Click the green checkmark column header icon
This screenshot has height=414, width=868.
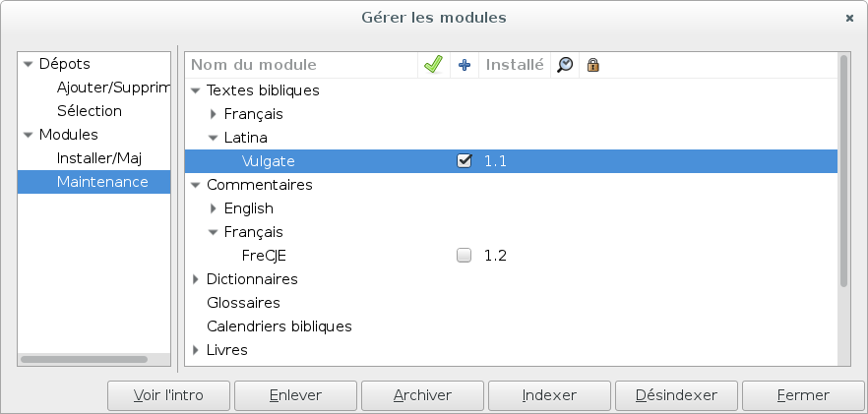pyautogui.click(x=433, y=65)
